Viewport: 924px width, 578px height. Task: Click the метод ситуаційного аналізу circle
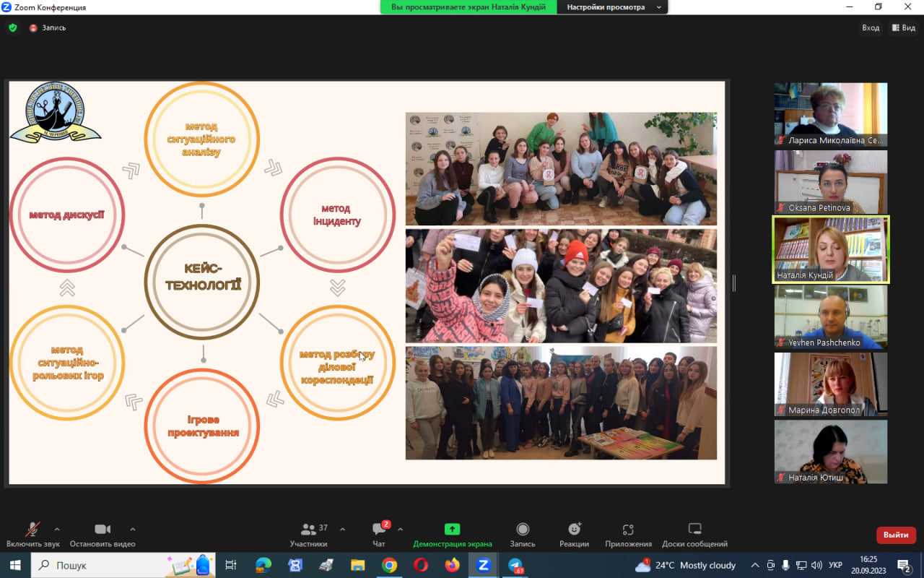(x=202, y=139)
